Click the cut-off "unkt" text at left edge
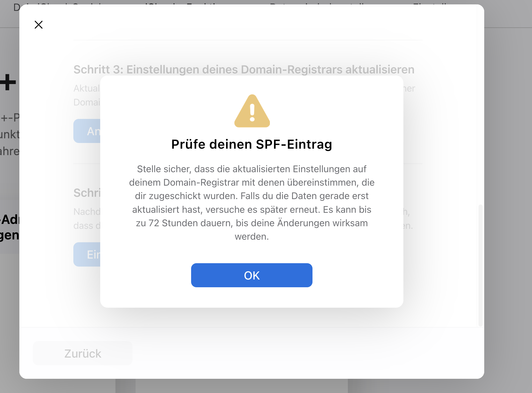 pos(10,134)
